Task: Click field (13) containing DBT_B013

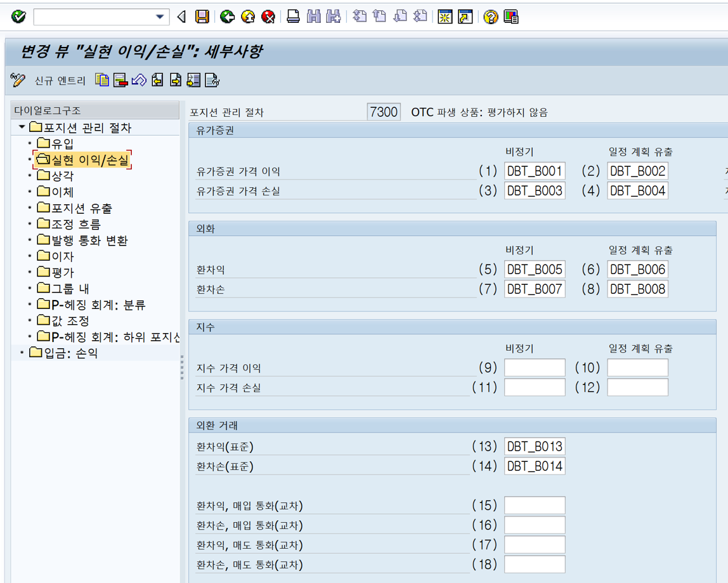Action: (x=535, y=447)
